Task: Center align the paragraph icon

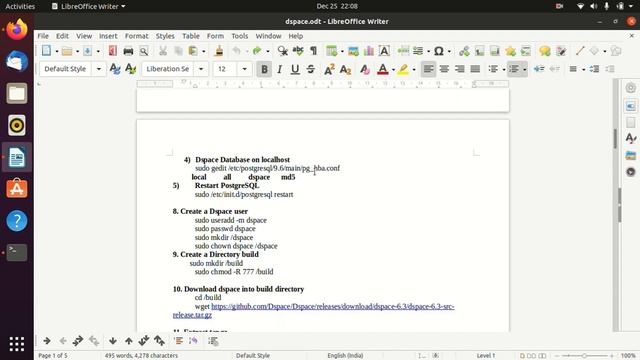Action: click(444, 69)
